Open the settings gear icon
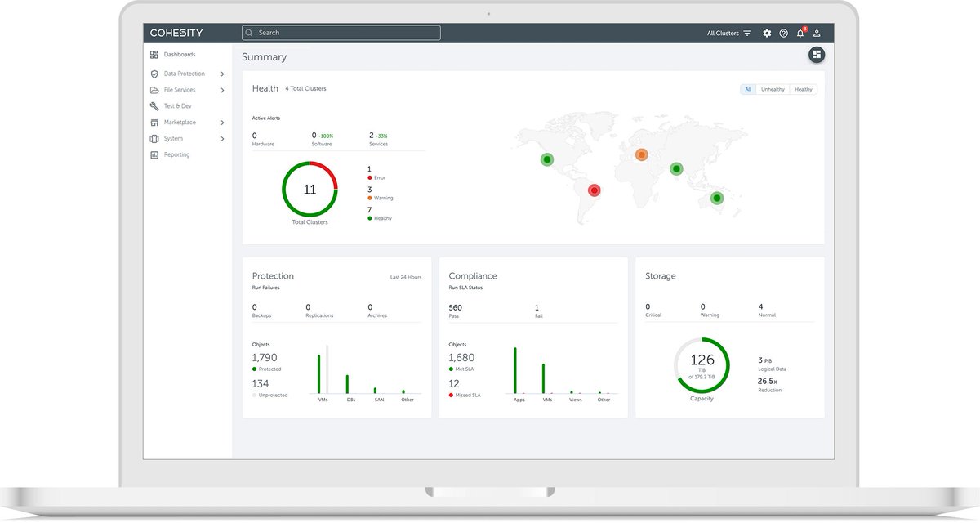The width and height of the screenshot is (980, 523). [x=767, y=34]
